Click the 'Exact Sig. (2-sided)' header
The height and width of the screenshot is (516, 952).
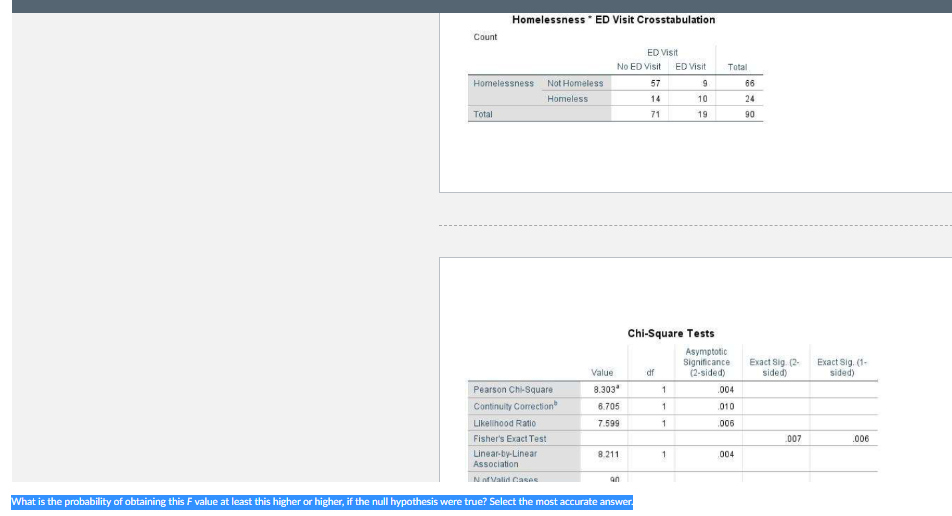pos(774,367)
